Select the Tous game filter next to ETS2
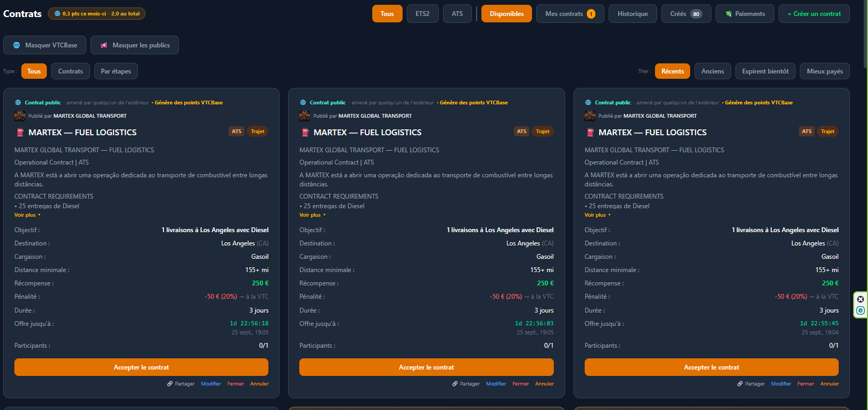The image size is (868, 410). [x=387, y=14]
